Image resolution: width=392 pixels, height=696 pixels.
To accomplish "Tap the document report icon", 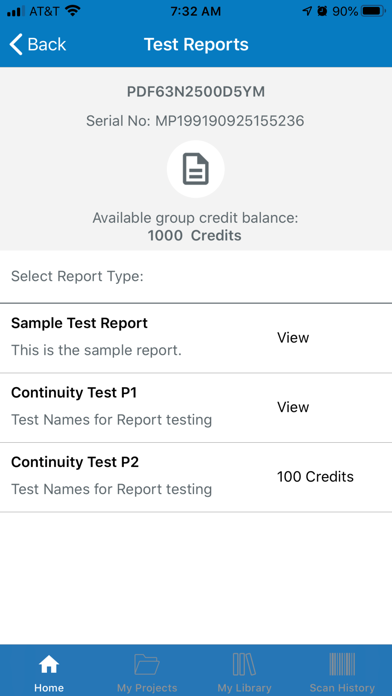I will pos(196,169).
